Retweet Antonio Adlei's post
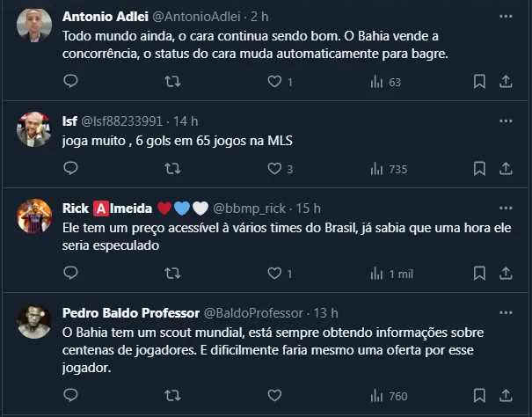 [x=173, y=82]
